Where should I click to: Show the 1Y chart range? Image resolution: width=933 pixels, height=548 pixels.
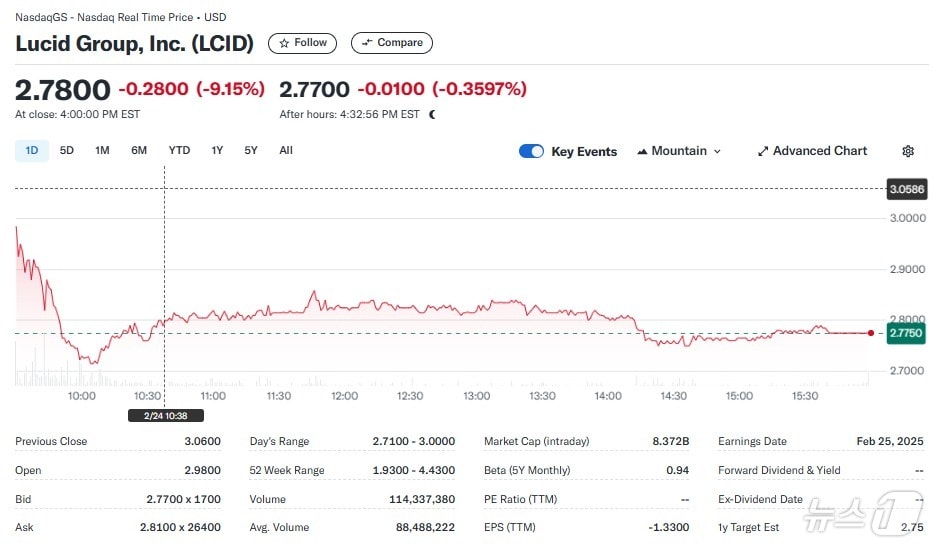[217, 150]
